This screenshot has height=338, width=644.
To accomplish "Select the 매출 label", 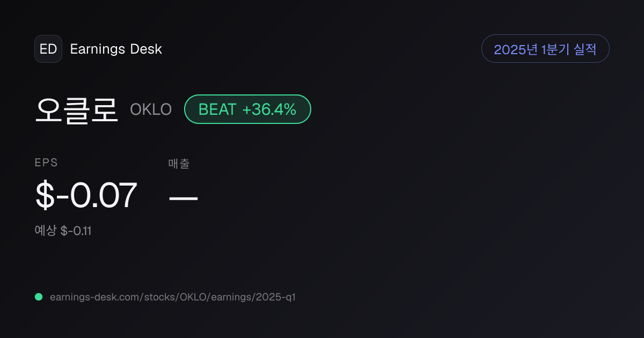I will [x=179, y=164].
